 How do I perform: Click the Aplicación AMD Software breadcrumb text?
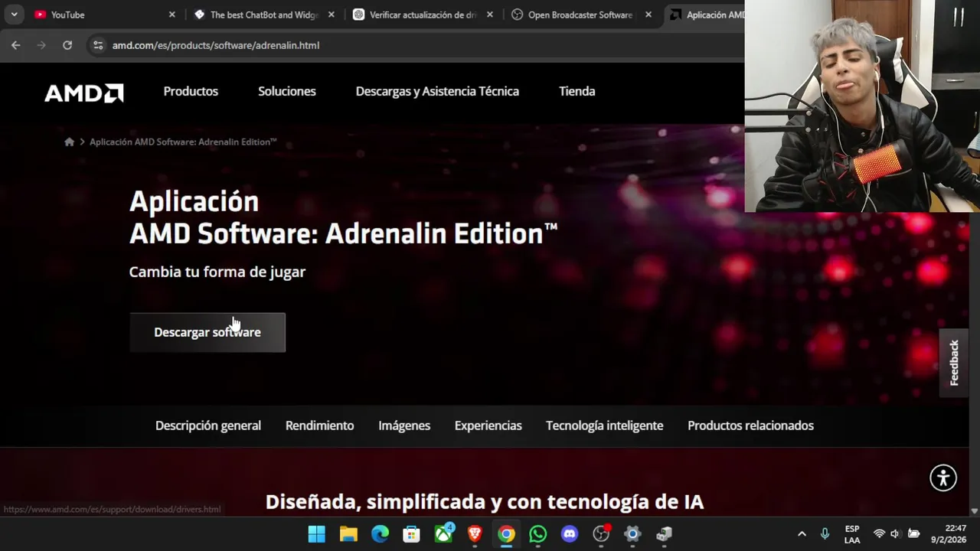[183, 142]
